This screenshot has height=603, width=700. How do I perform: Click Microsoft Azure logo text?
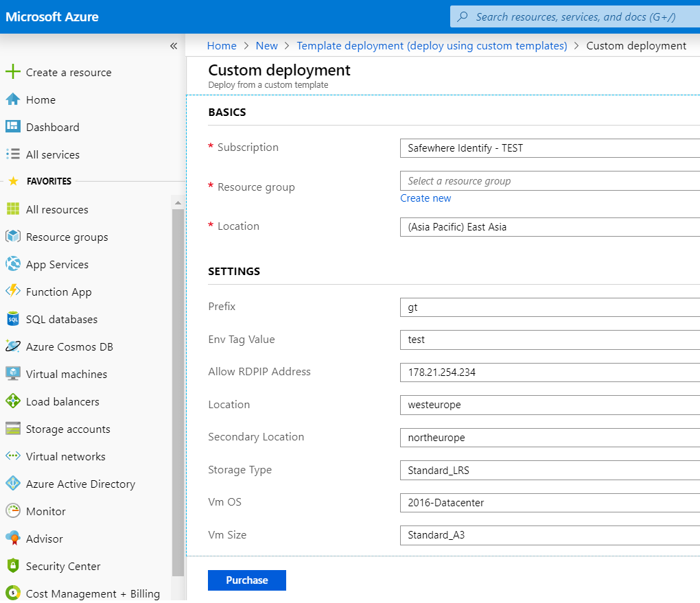coord(51,17)
